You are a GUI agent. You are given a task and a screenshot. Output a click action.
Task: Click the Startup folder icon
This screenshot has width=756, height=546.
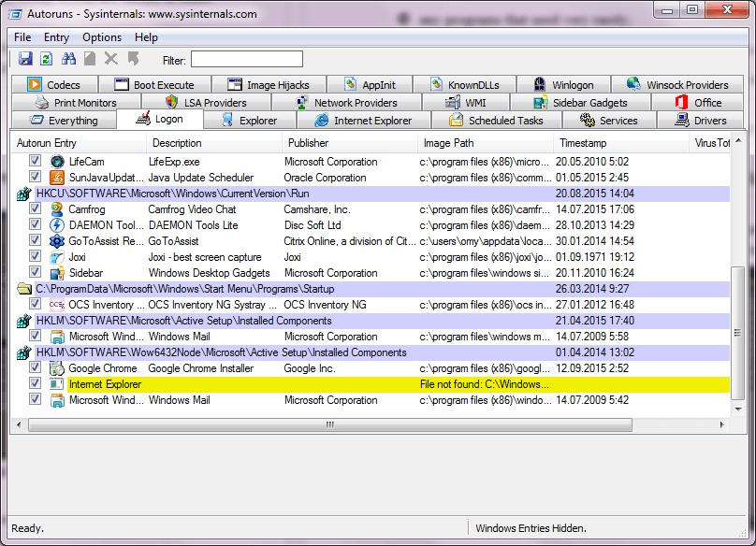click(24, 289)
